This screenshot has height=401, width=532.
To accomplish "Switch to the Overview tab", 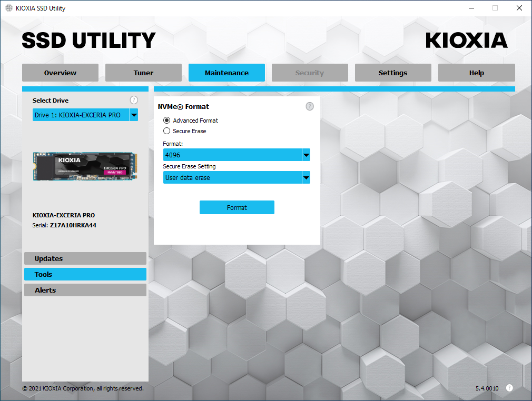I will (x=60, y=73).
